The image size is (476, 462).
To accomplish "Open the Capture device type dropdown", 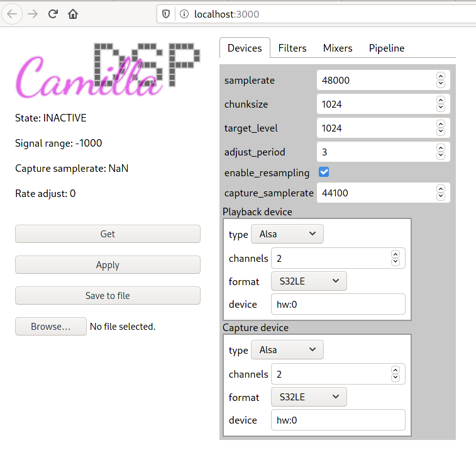I will [287, 349].
